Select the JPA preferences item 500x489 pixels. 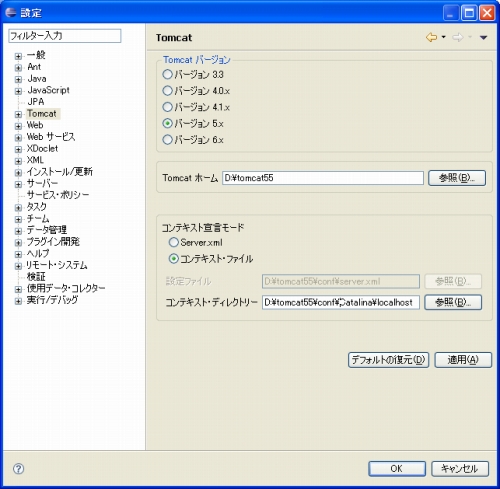(x=36, y=102)
